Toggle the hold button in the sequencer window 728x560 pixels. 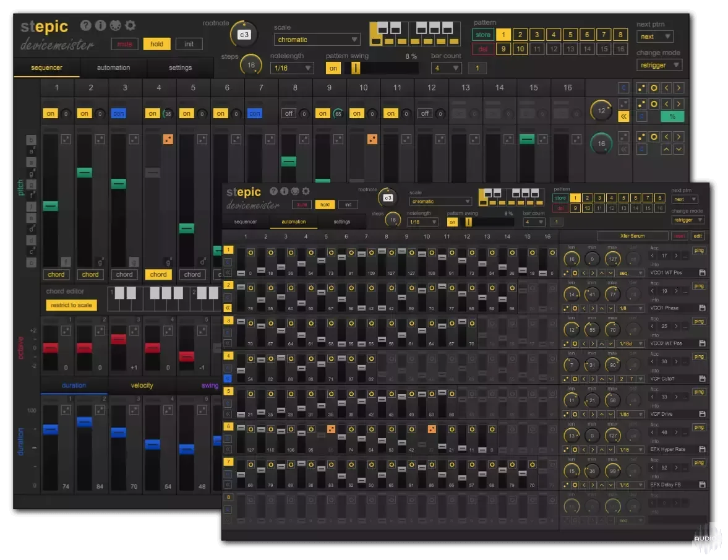(157, 44)
